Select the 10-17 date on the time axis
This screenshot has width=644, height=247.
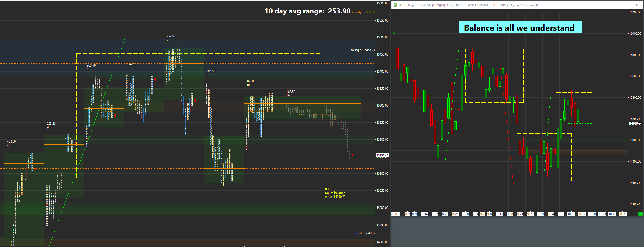point(582,214)
